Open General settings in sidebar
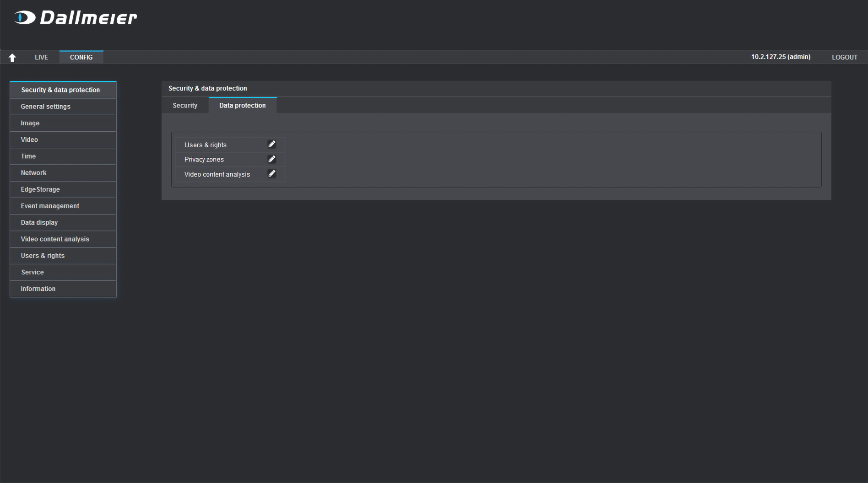This screenshot has height=483, width=868. point(45,107)
